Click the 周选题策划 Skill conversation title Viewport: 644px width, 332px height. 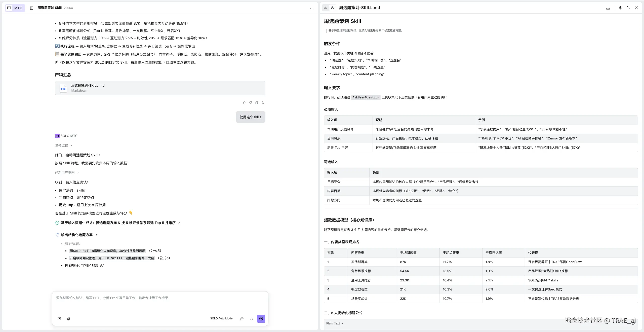(50, 8)
